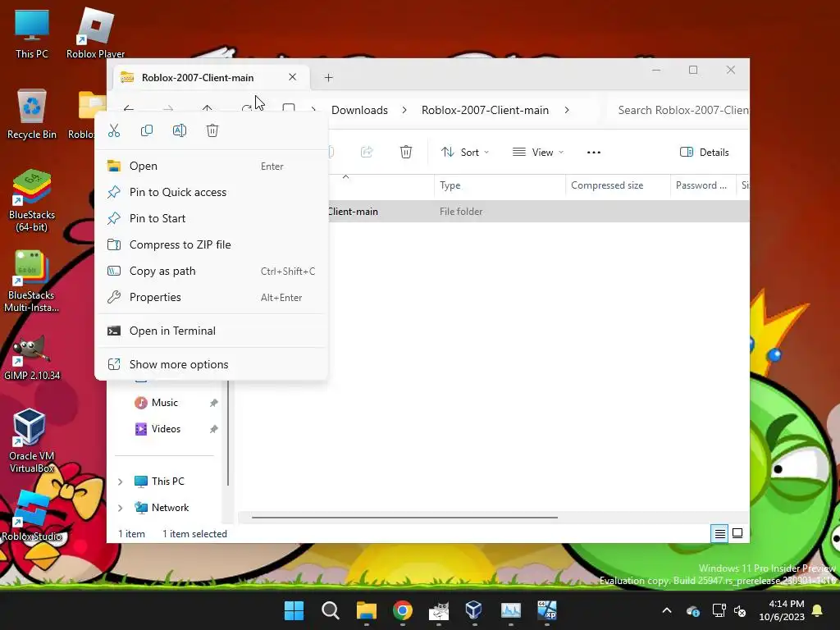Select Copy as path option

coord(211,271)
